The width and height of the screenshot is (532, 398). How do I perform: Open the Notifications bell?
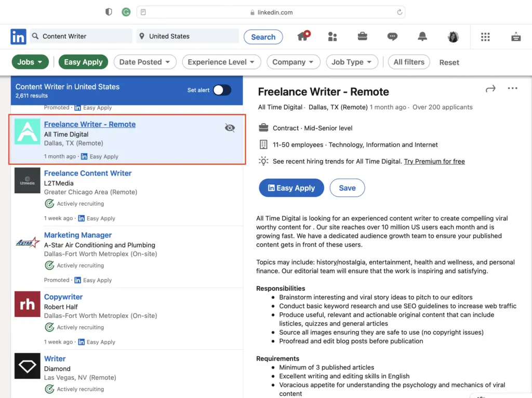tap(422, 36)
